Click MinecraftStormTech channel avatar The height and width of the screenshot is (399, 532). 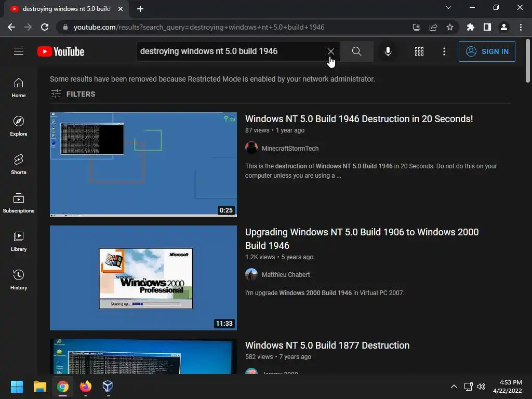[251, 148]
